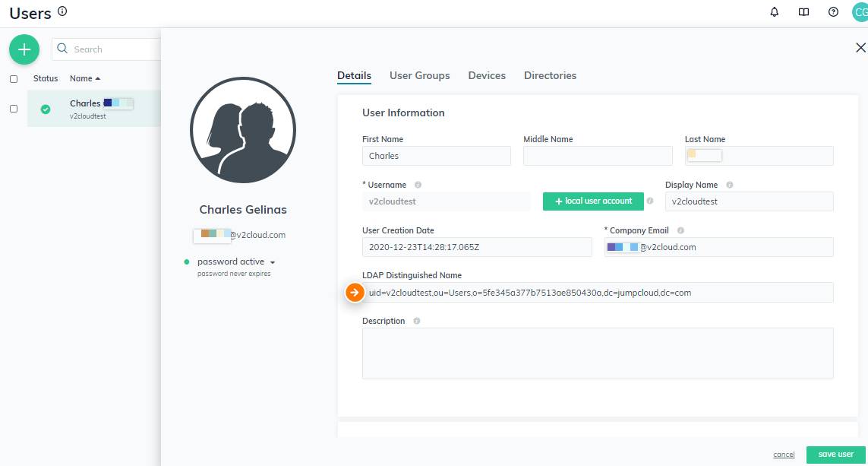Open the notifications bell icon

point(775,11)
